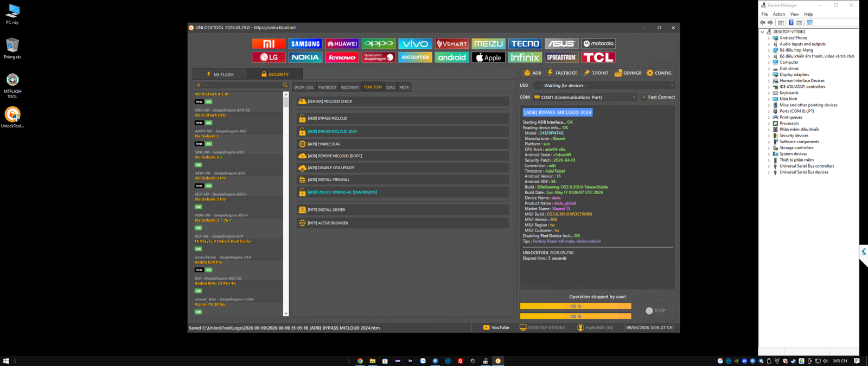Open the FASTBOOT function tab

[327, 87]
